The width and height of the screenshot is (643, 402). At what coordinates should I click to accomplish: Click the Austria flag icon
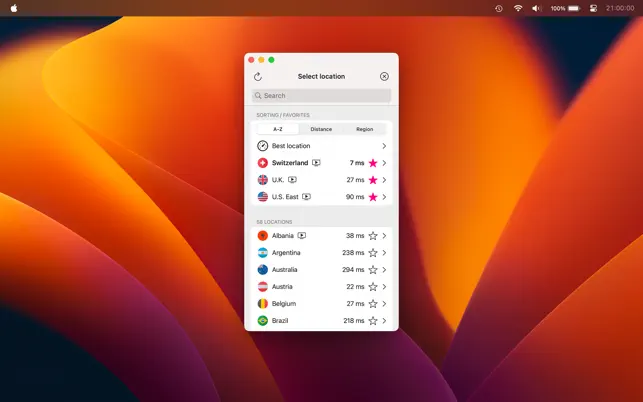[x=262, y=286]
